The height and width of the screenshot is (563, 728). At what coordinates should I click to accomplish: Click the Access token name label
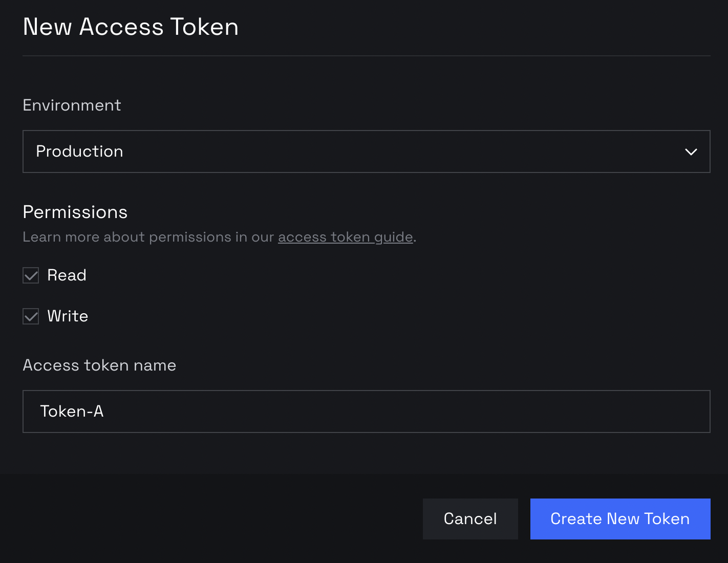(99, 365)
